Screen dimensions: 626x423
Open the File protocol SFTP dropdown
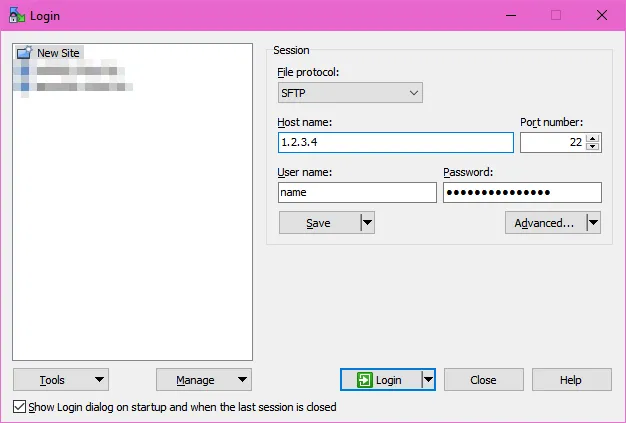tap(350, 93)
